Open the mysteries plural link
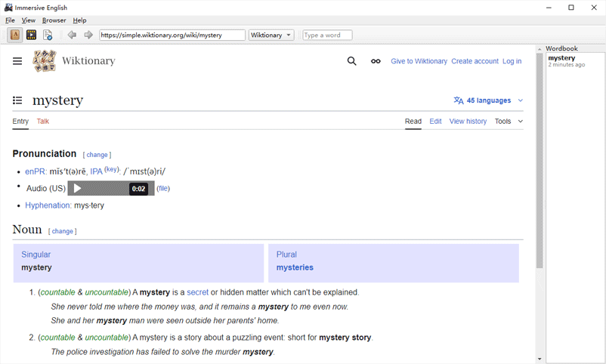The width and height of the screenshot is (606, 364). [x=295, y=267]
